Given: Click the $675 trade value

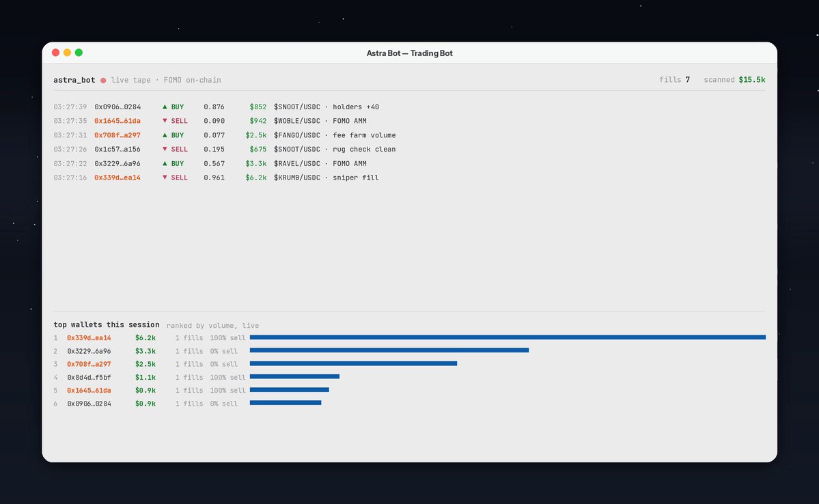Looking at the screenshot, I should point(258,149).
